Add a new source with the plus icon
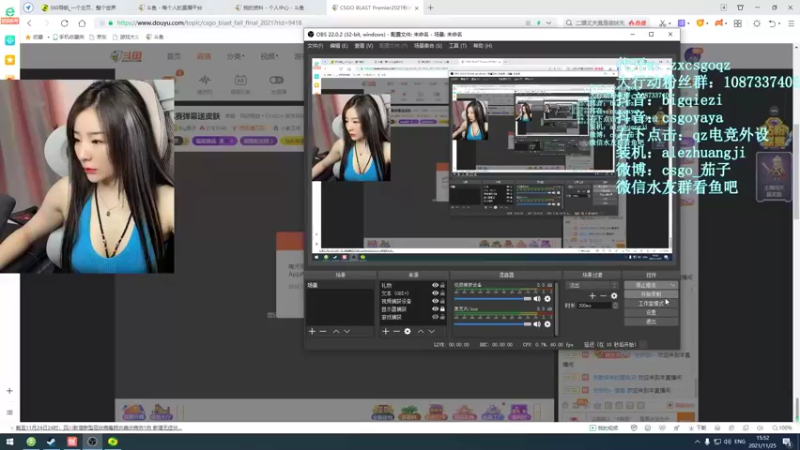 point(385,332)
